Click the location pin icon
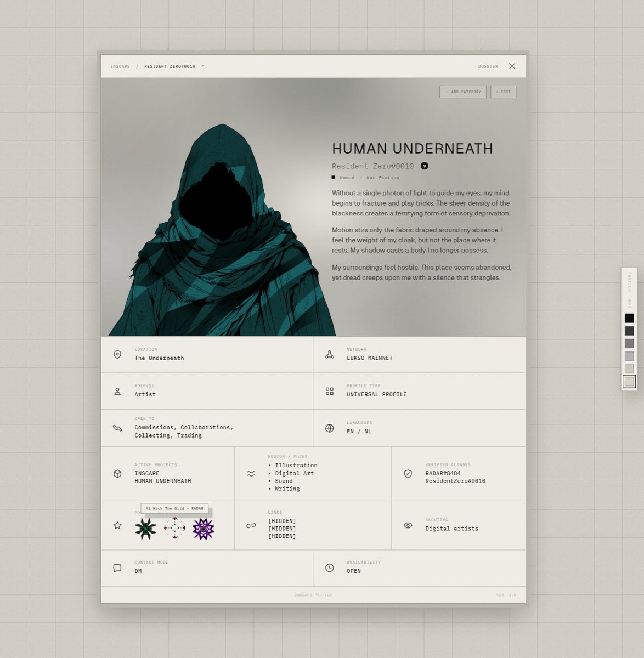 (x=117, y=355)
